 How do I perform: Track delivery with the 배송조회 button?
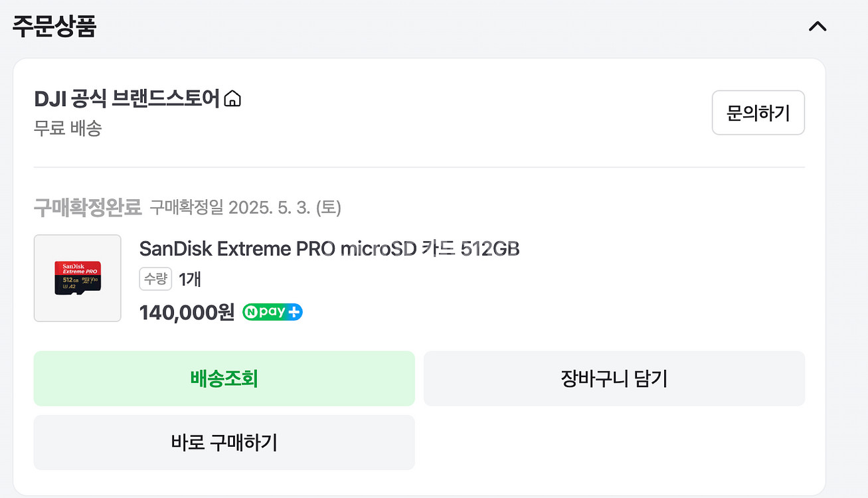tap(224, 378)
